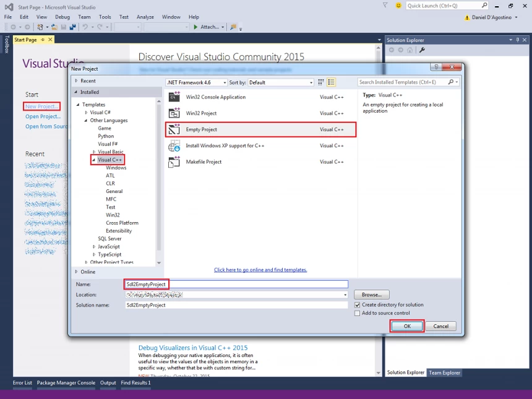Enable Add to source control checkbox
532x399 pixels.
coord(358,313)
